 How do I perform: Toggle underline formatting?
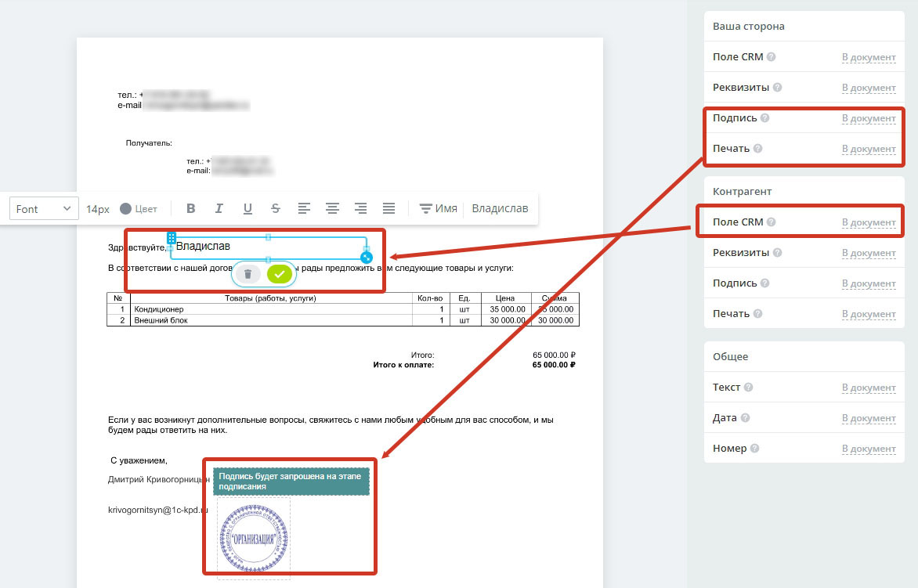pyautogui.click(x=248, y=209)
